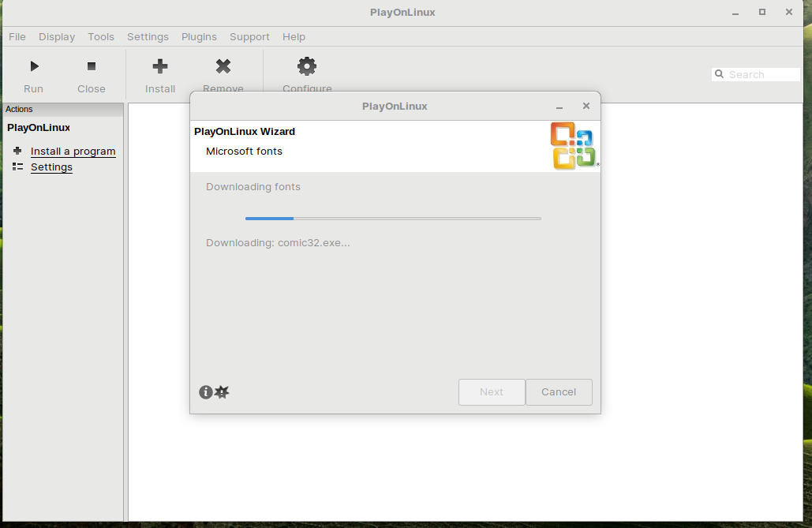This screenshot has width=812, height=528.
Task: Close the PlayOnLinux wizard dialog
Action: coord(586,106)
